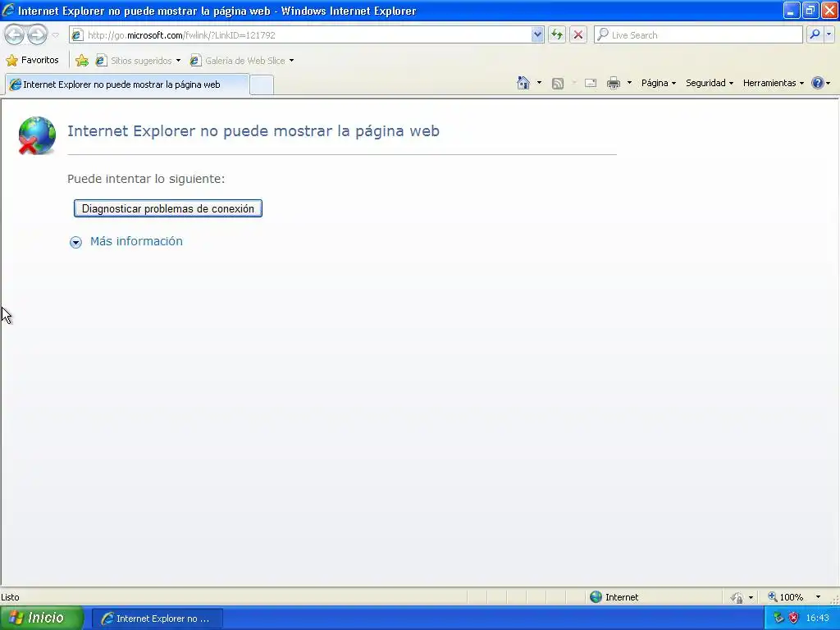Select the tab titled Internet Explorer no puede mostrar
The height and width of the screenshot is (630, 840).
pyautogui.click(x=127, y=84)
